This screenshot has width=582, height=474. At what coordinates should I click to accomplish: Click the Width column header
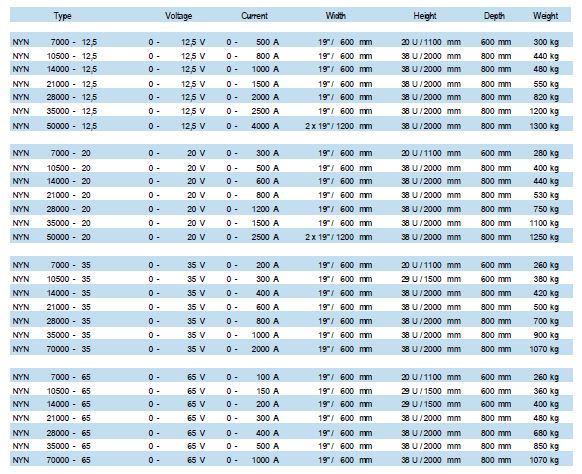click(x=336, y=16)
